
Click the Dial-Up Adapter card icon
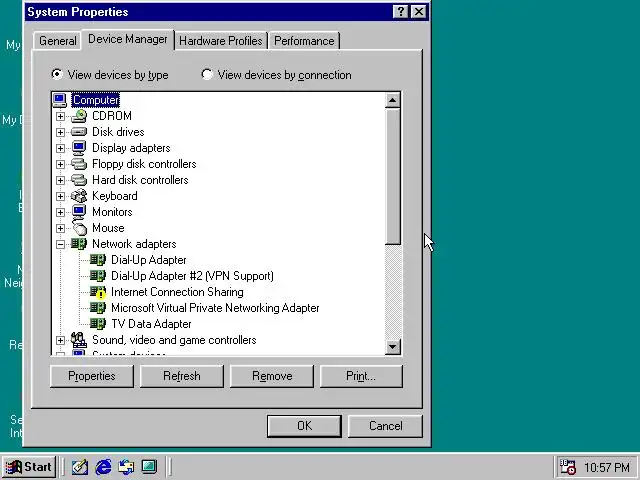[98, 260]
